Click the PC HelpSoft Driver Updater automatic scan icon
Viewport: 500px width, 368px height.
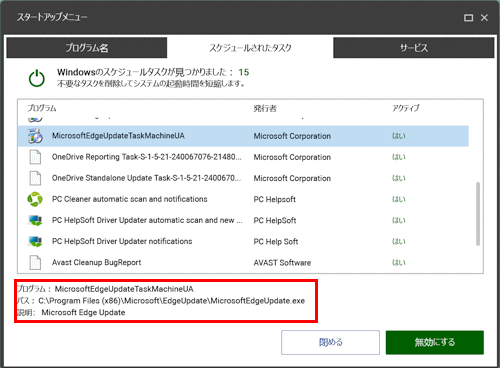(35, 220)
